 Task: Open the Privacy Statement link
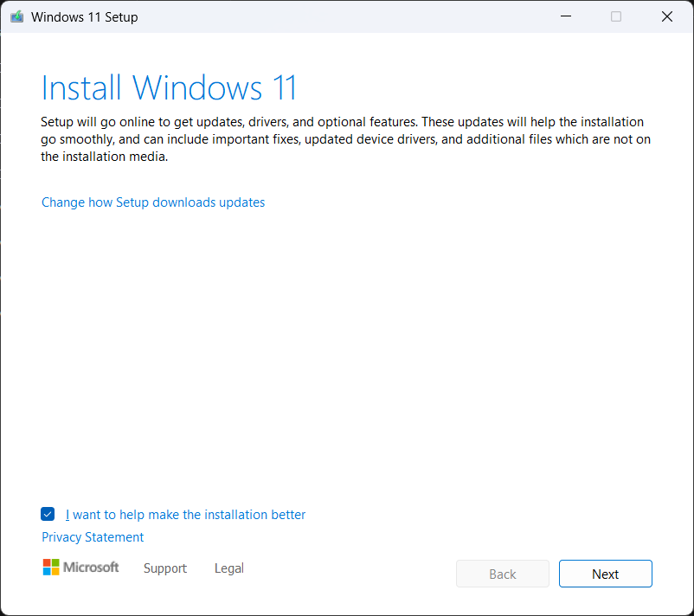coord(93,537)
